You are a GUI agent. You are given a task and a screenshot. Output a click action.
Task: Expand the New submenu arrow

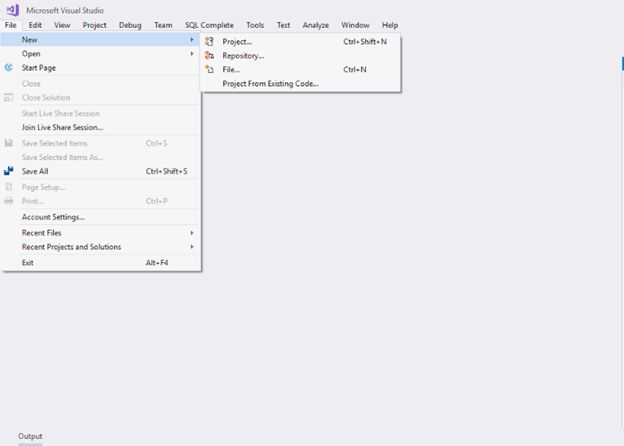tap(192, 39)
